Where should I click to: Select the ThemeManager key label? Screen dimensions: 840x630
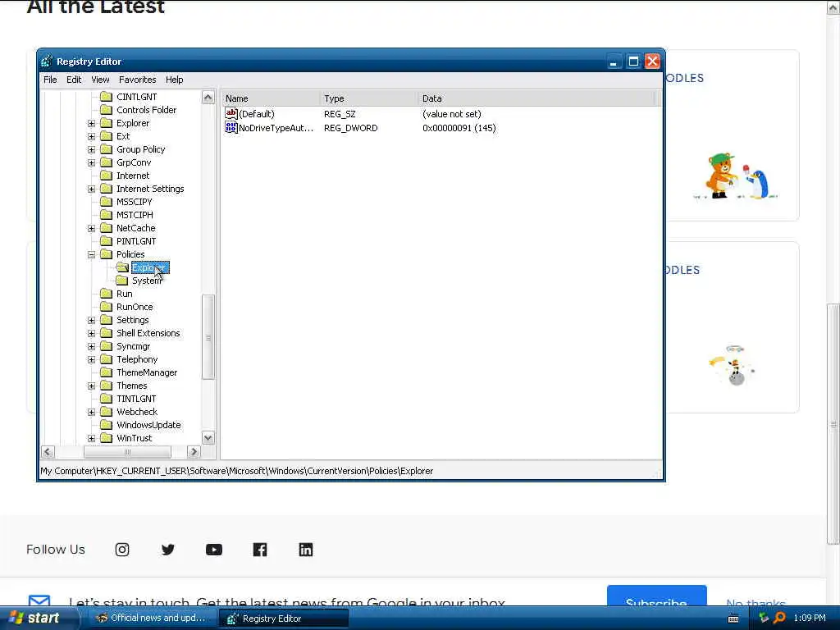[x=147, y=372]
